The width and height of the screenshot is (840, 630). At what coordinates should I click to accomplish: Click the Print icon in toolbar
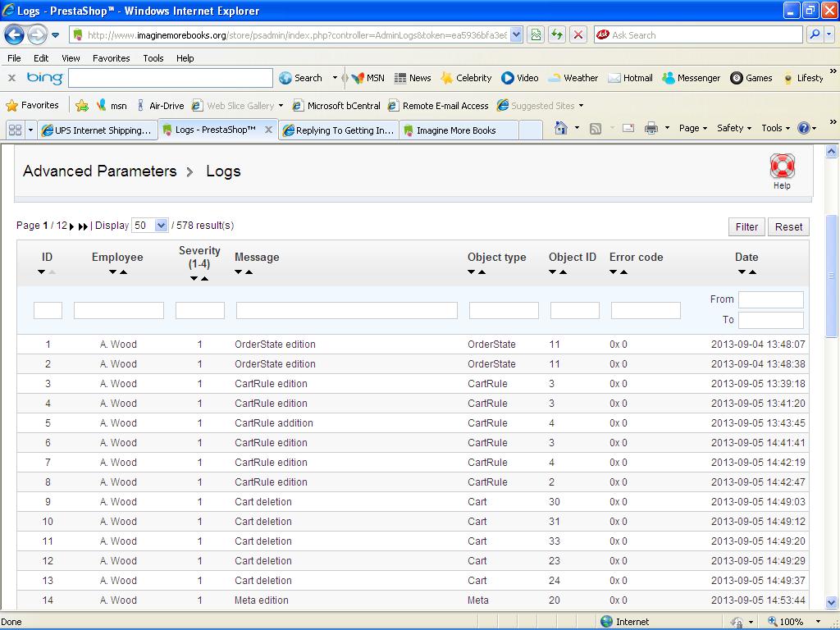(x=651, y=128)
